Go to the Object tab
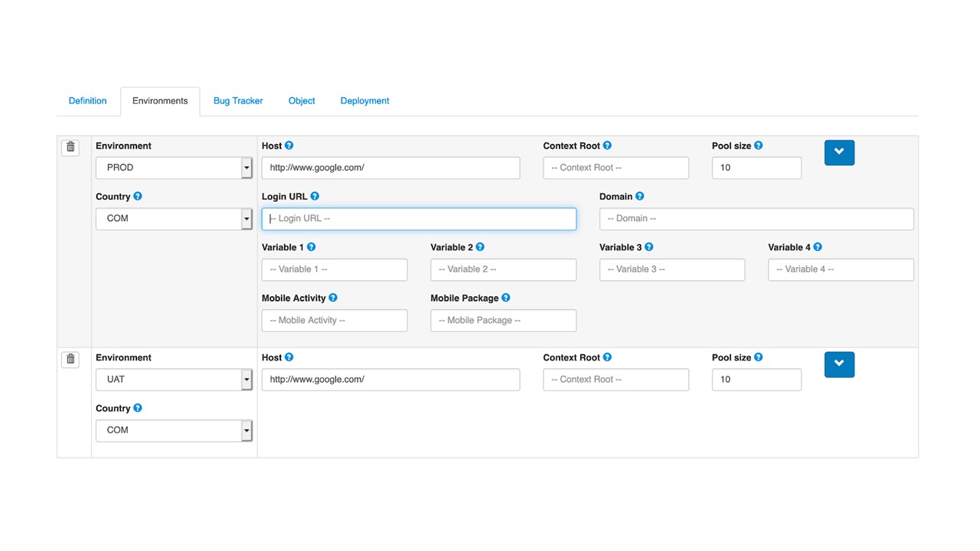980x551 pixels. (302, 101)
